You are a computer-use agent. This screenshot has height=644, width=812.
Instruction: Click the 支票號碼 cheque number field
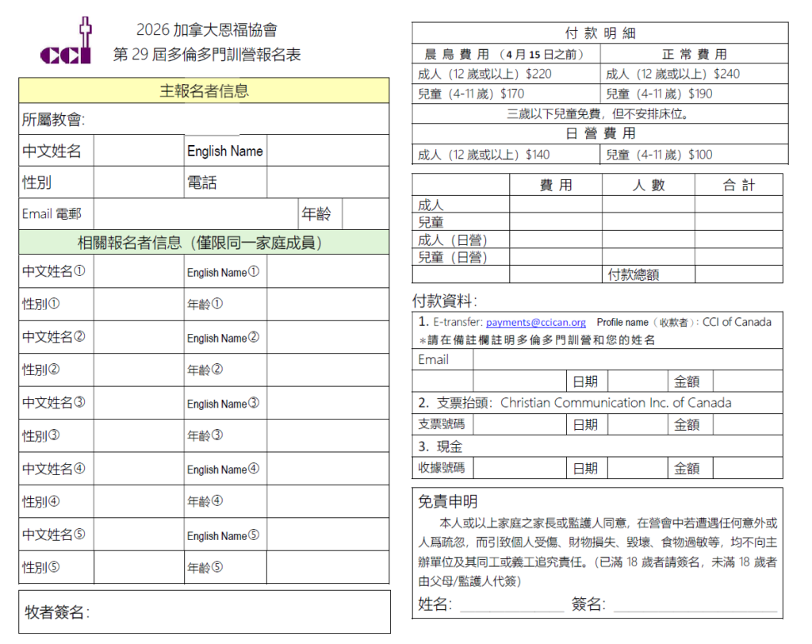(x=519, y=424)
